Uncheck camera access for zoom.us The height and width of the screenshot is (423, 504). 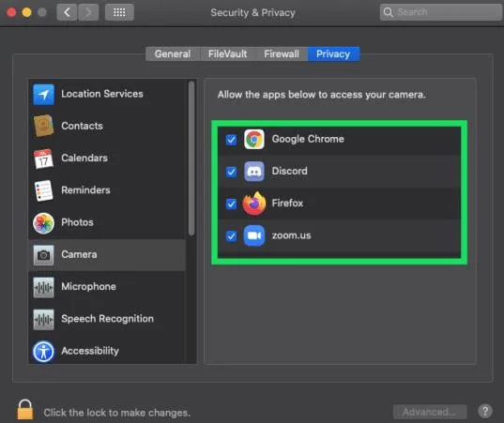[231, 236]
